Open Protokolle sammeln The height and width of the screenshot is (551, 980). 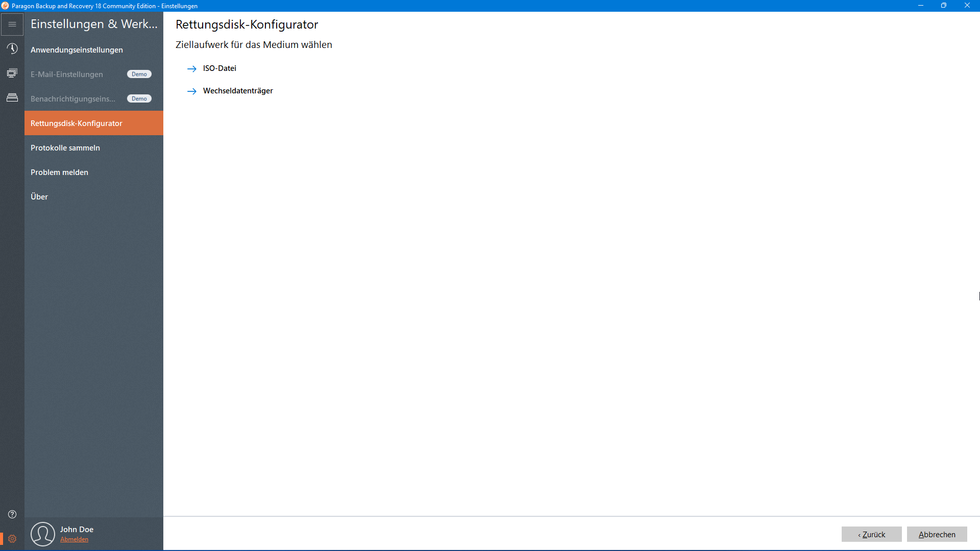click(x=65, y=148)
